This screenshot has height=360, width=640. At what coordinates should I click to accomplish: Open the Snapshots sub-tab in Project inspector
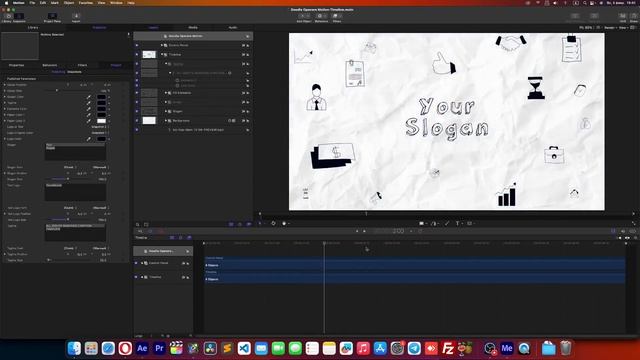(74, 72)
